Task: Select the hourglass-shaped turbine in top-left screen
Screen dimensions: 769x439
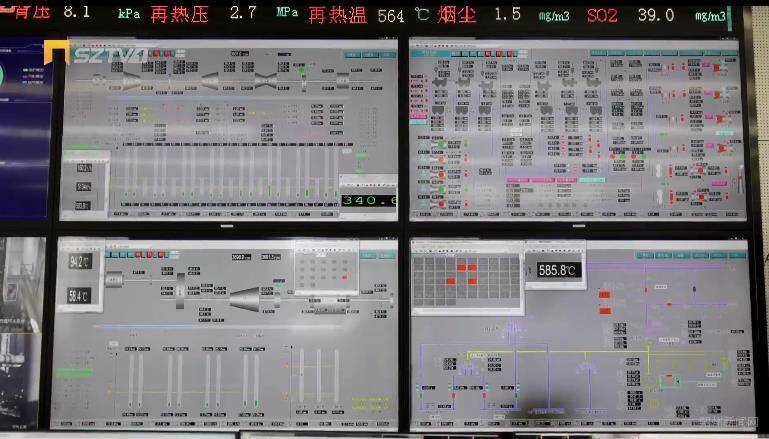Action: tap(265, 80)
